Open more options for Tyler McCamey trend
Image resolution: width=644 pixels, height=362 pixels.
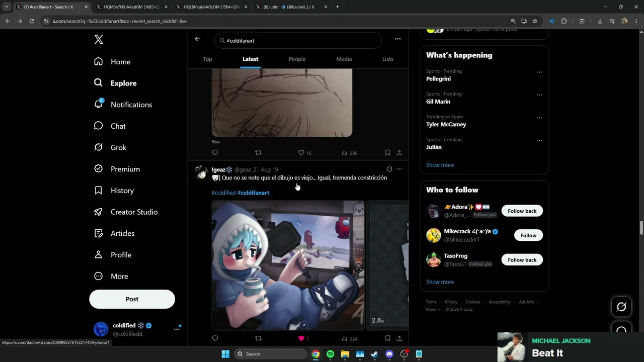tap(539, 118)
